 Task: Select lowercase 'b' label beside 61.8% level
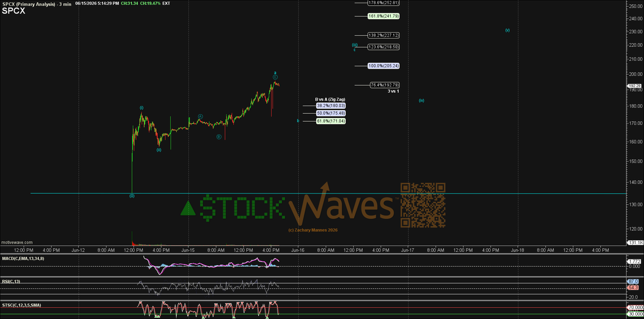(x=298, y=121)
